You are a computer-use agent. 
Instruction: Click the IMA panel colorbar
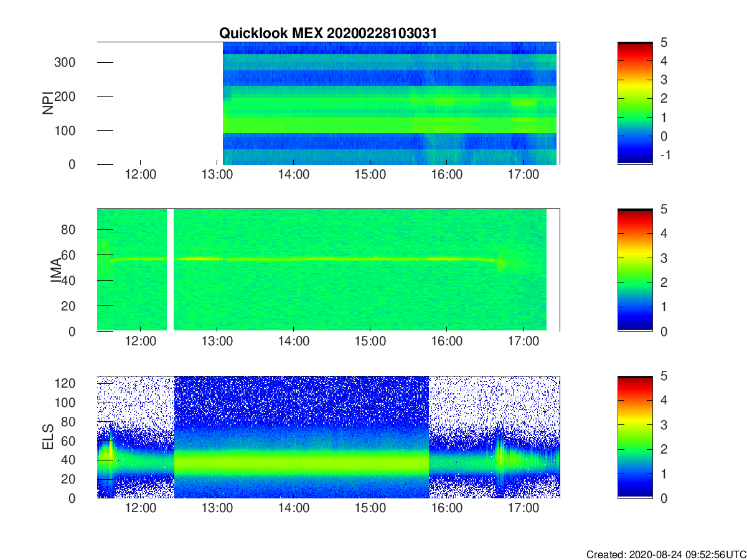coord(635,271)
